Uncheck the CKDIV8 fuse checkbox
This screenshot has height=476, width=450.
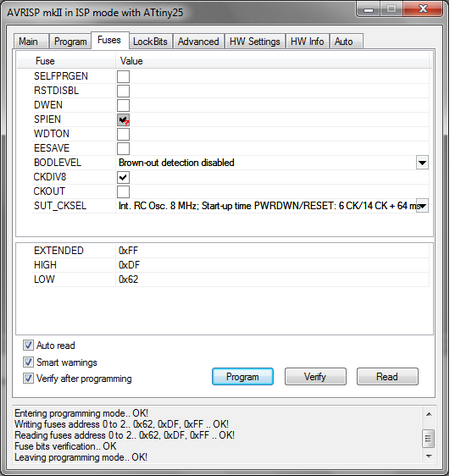coord(123,177)
